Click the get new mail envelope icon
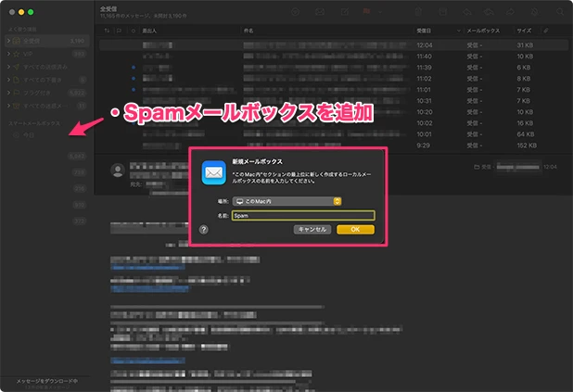Viewport: 573px width, 392px height. (320, 11)
